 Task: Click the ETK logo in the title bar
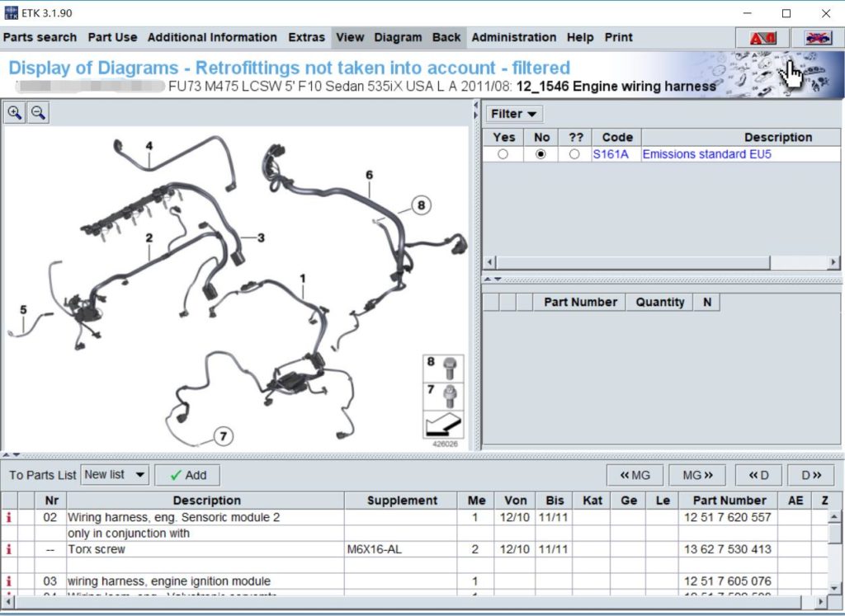(x=12, y=13)
